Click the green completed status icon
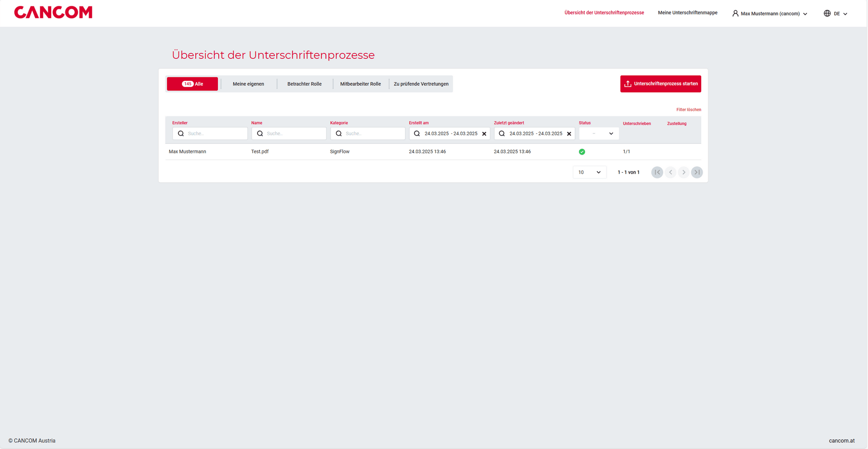868x449 pixels. tap(582, 152)
